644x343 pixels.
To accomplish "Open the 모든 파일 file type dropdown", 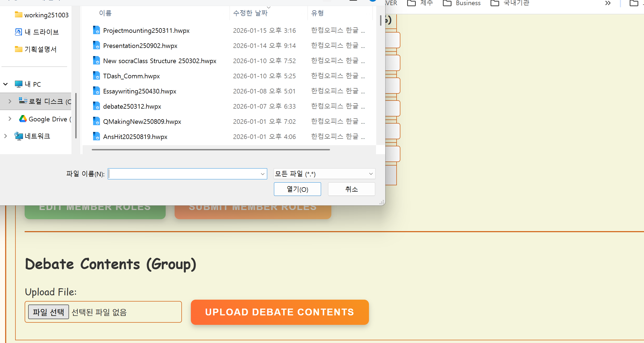I will 324,174.
